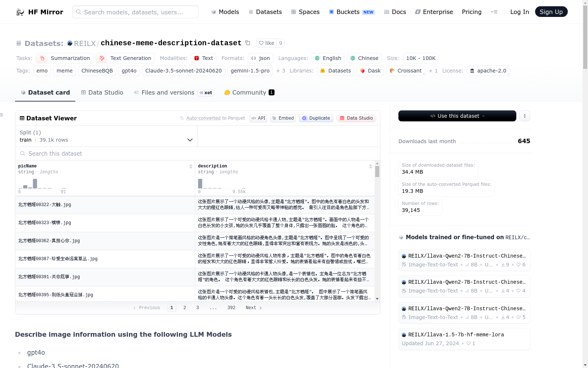Click the HF Mirror logo icon
The height and width of the screenshot is (368, 588).
20,12
